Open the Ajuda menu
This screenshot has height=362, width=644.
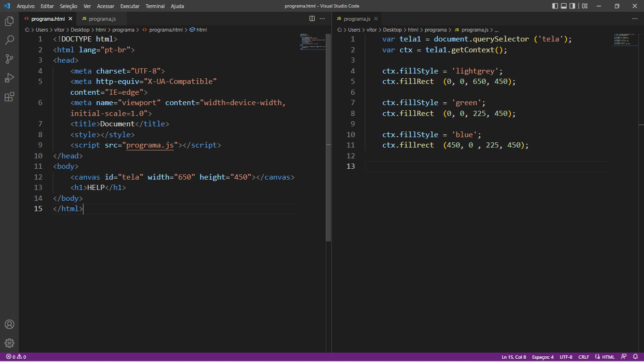[177, 6]
